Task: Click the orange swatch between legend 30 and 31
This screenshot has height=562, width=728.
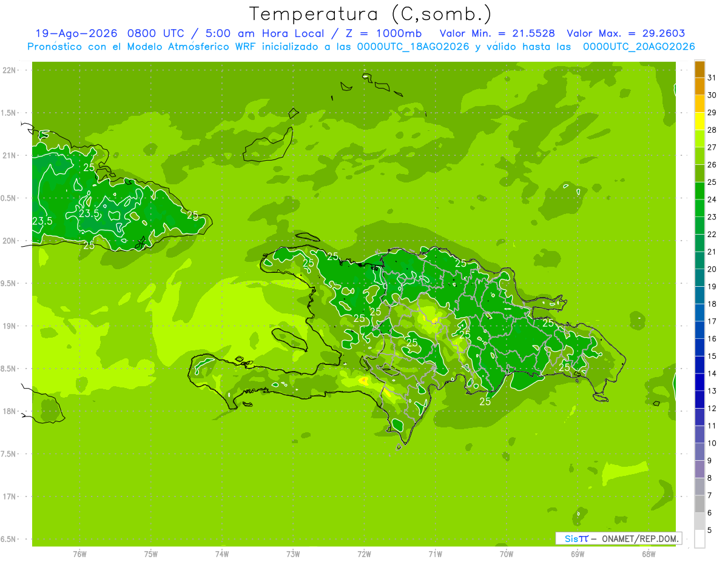Action: tap(699, 87)
